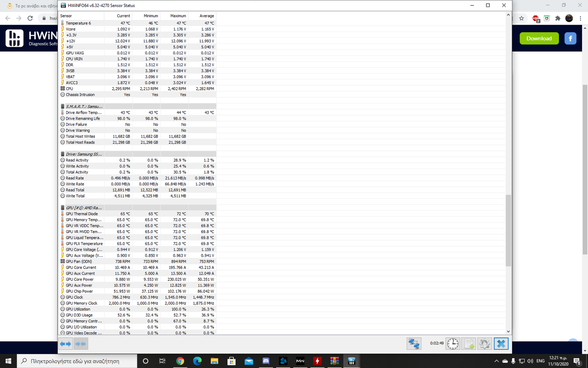
Task: Open Microsoft Store from the taskbar
Action: pyautogui.click(x=232, y=361)
